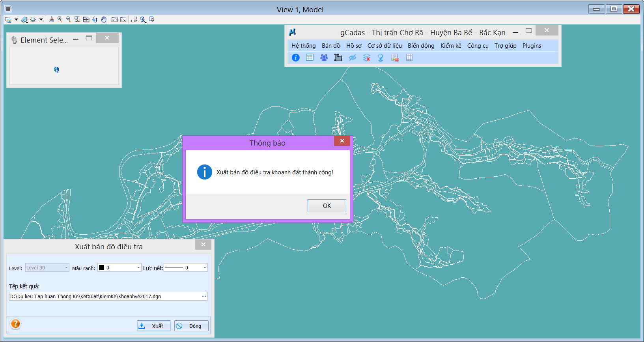Expand the Lực nét line weight dropdown
Image resolution: width=644 pixels, height=342 pixels.
[x=205, y=268]
